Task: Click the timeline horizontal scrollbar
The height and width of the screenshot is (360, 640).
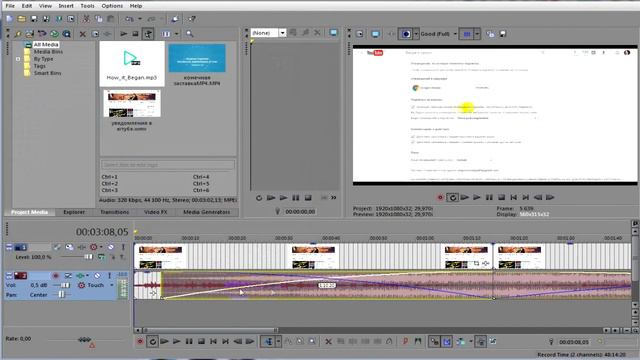Action: click(x=210, y=330)
